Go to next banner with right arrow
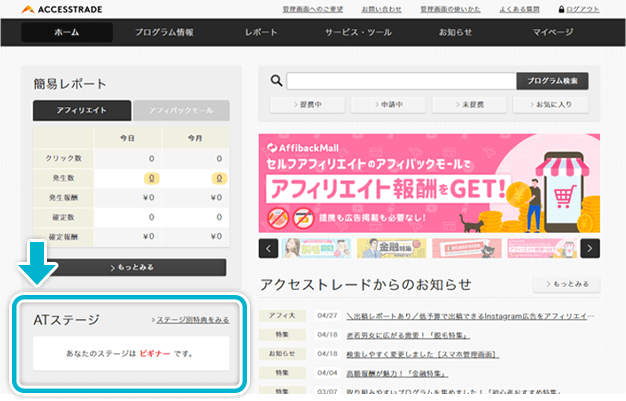 pyautogui.click(x=590, y=248)
